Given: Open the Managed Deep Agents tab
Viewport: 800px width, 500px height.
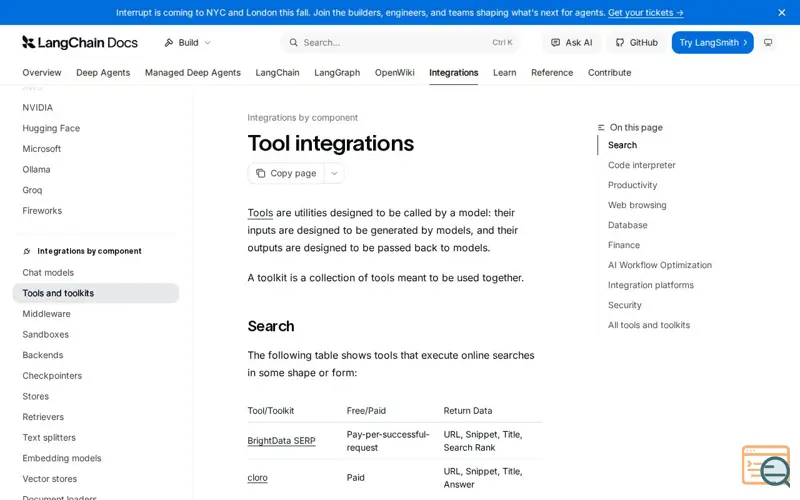Looking at the screenshot, I should [x=193, y=72].
